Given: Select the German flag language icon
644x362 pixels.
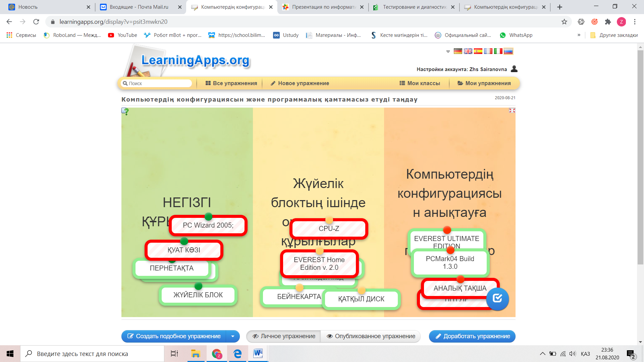Looking at the screenshot, I should 458,51.
